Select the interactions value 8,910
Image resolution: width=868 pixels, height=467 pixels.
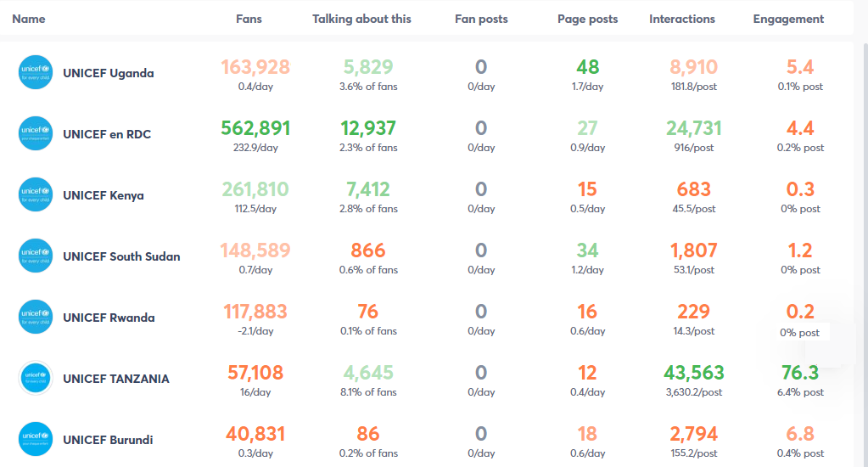tap(694, 67)
